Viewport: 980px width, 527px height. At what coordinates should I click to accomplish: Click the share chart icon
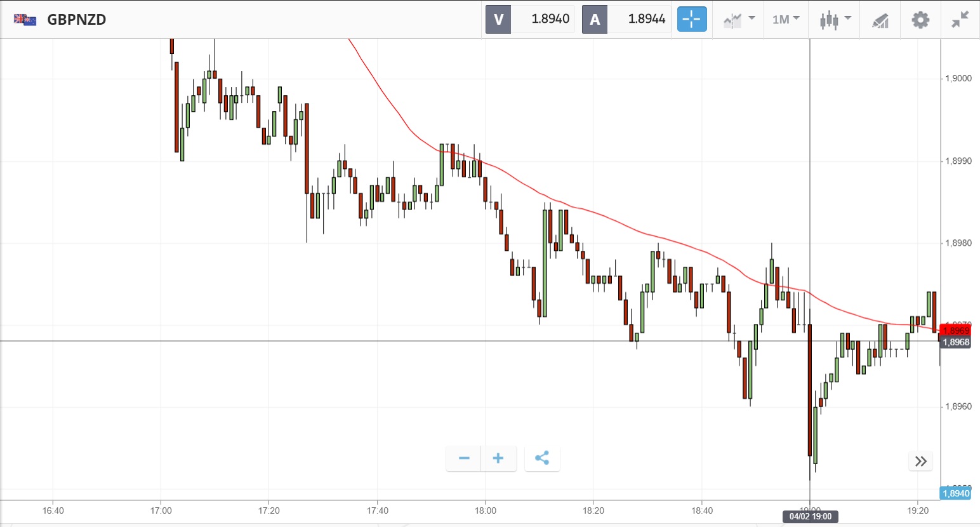(x=542, y=458)
